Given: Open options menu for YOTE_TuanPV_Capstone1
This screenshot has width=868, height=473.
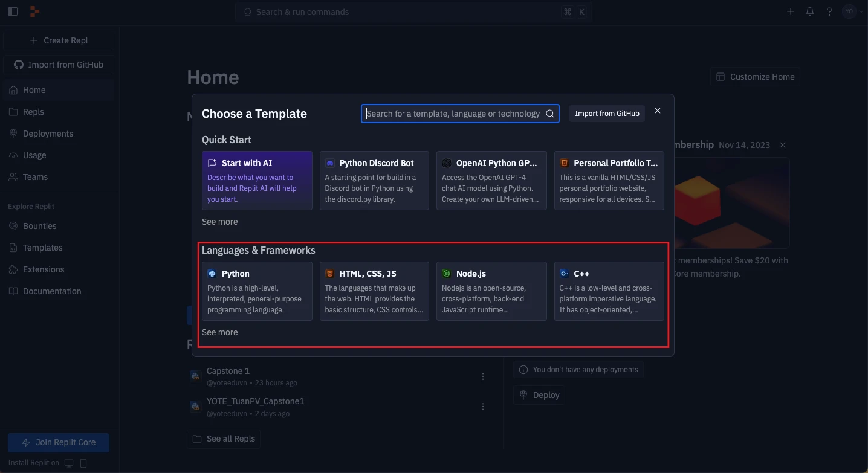Looking at the screenshot, I should tap(483, 407).
